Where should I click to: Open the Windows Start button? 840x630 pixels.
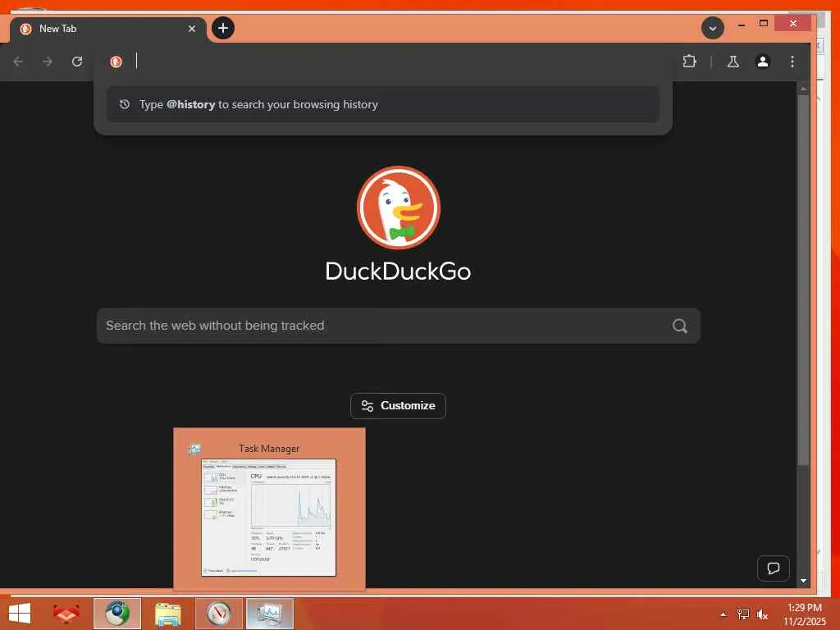coord(20,614)
